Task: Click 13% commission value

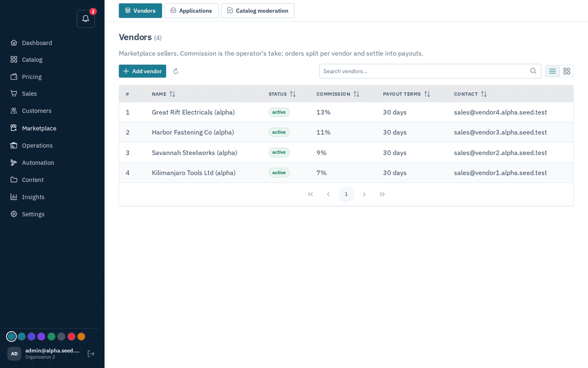Action: tap(323, 112)
